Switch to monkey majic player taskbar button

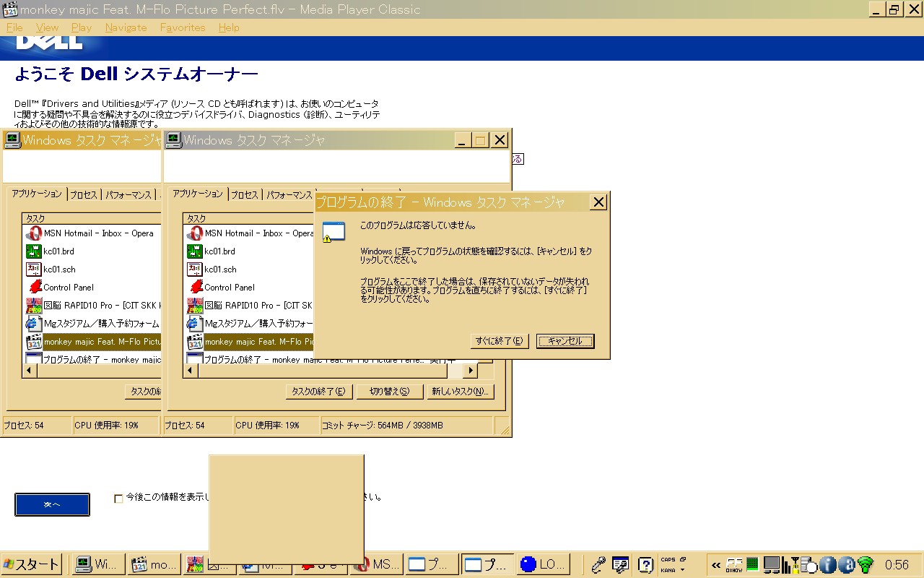coord(153,564)
